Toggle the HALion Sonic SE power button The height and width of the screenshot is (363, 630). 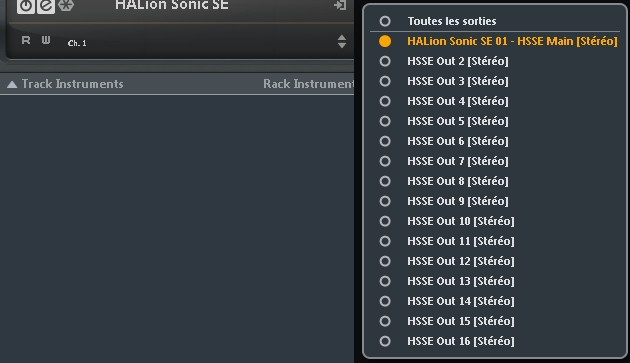click(x=26, y=6)
